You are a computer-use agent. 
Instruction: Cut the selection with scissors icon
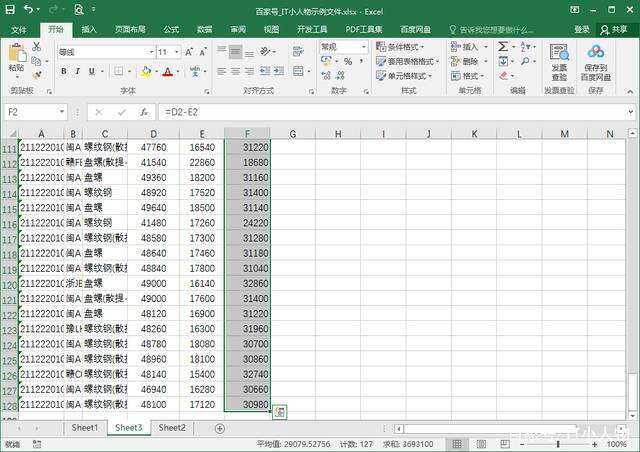click(x=36, y=47)
